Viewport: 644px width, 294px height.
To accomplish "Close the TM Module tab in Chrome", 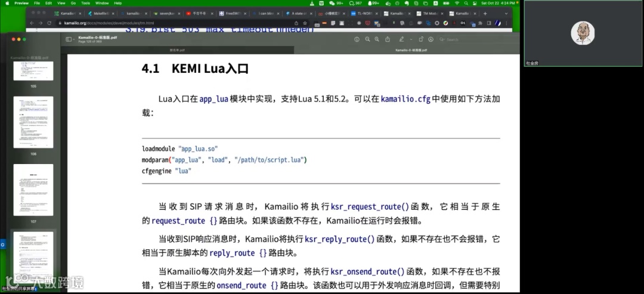I will click(441, 13).
